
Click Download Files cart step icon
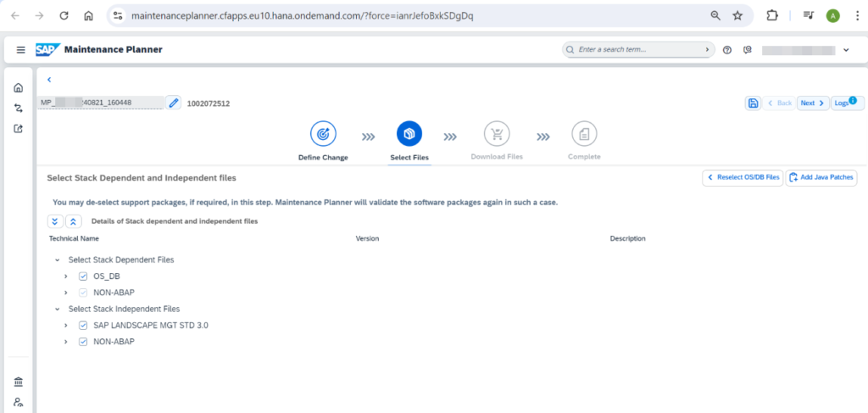[x=497, y=133]
